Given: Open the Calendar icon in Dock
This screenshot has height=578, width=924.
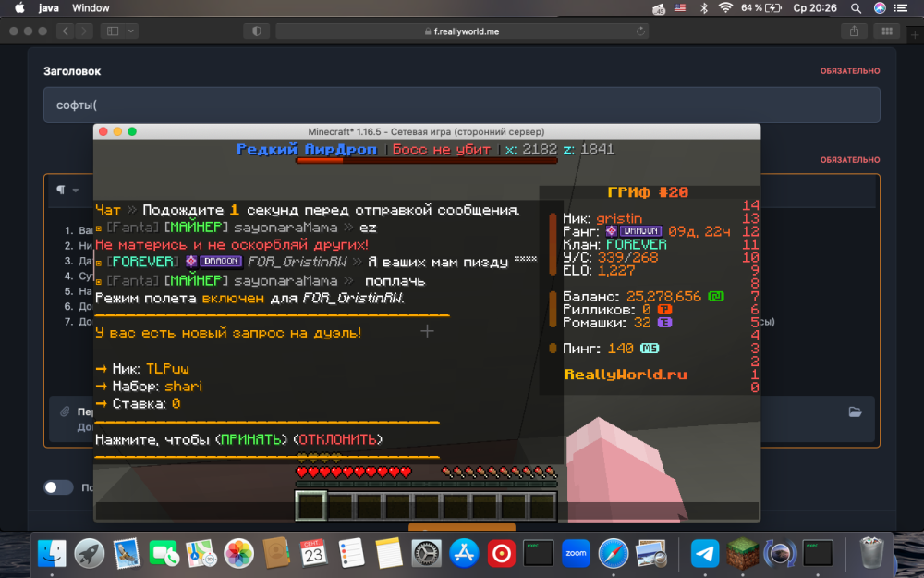Looking at the screenshot, I should 313,554.
